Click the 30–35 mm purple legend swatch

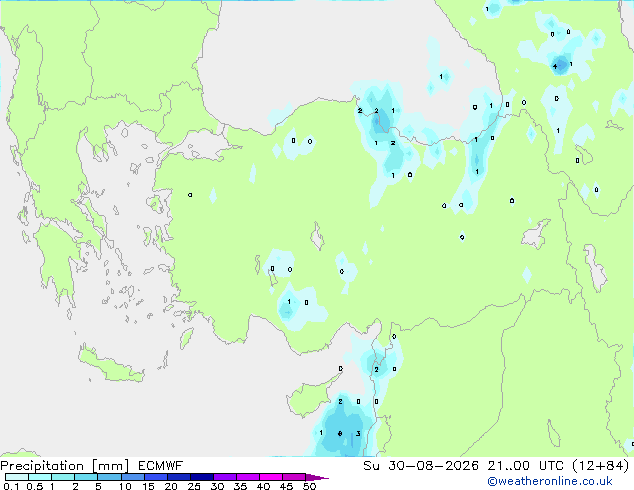tap(224, 477)
